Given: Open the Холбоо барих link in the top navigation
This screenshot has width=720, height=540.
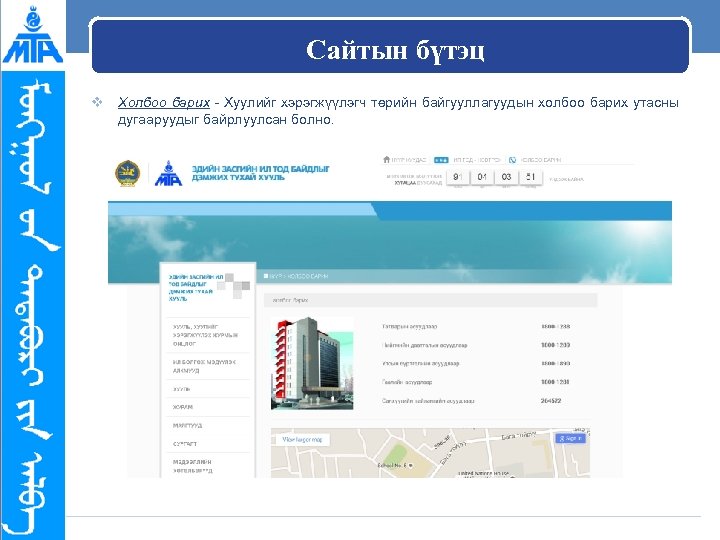Looking at the screenshot, I should [x=540, y=160].
